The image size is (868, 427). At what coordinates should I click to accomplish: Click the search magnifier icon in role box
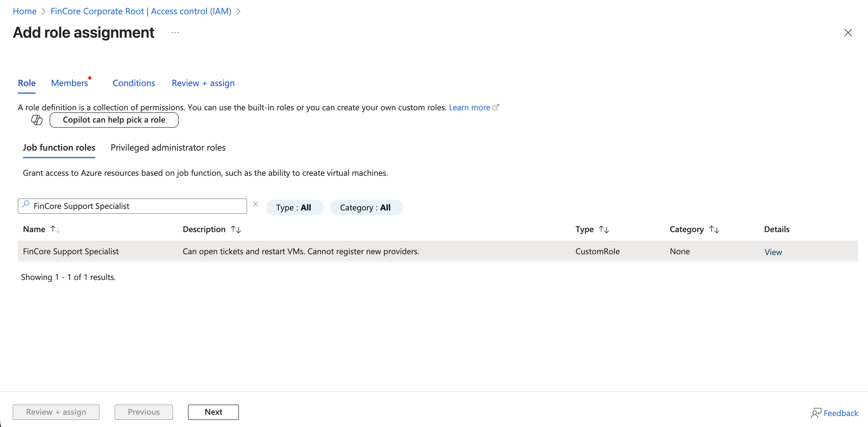26,205
